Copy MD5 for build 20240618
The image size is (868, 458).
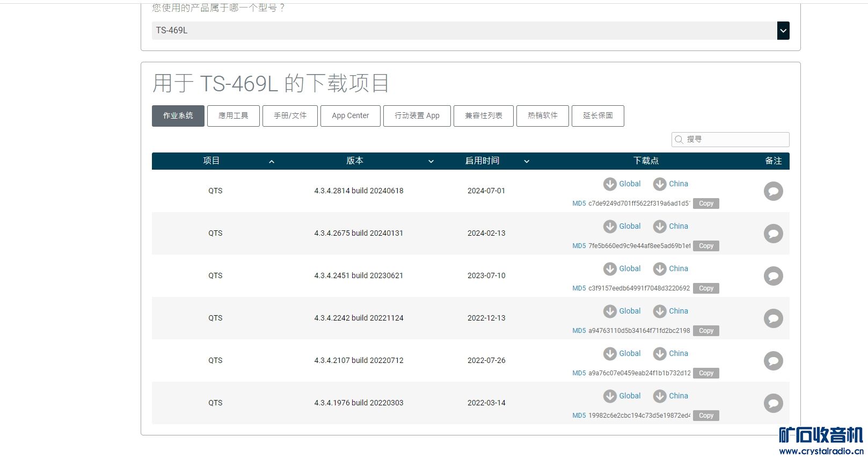pyautogui.click(x=706, y=203)
